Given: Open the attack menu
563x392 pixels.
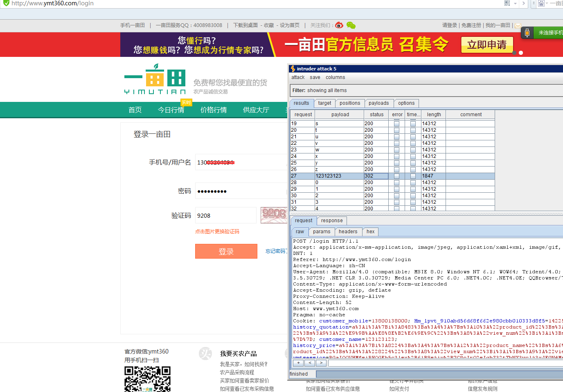Looking at the screenshot, I should 298,77.
